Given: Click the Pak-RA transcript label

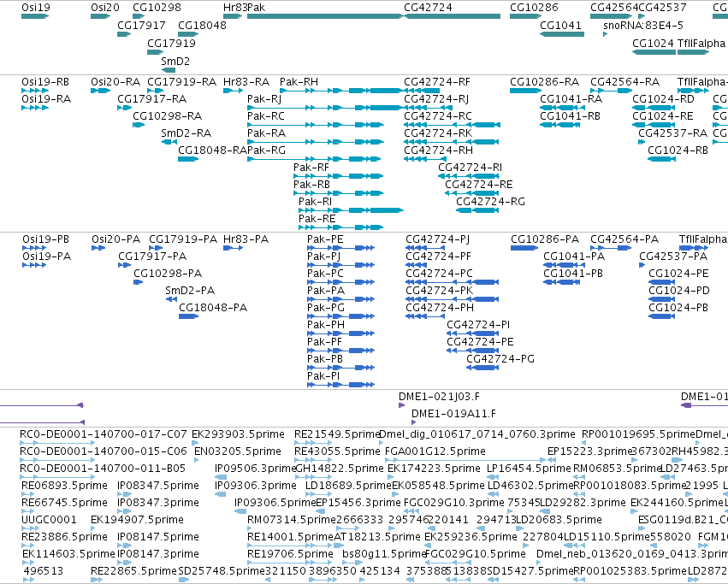Looking at the screenshot, I should tap(266, 133).
